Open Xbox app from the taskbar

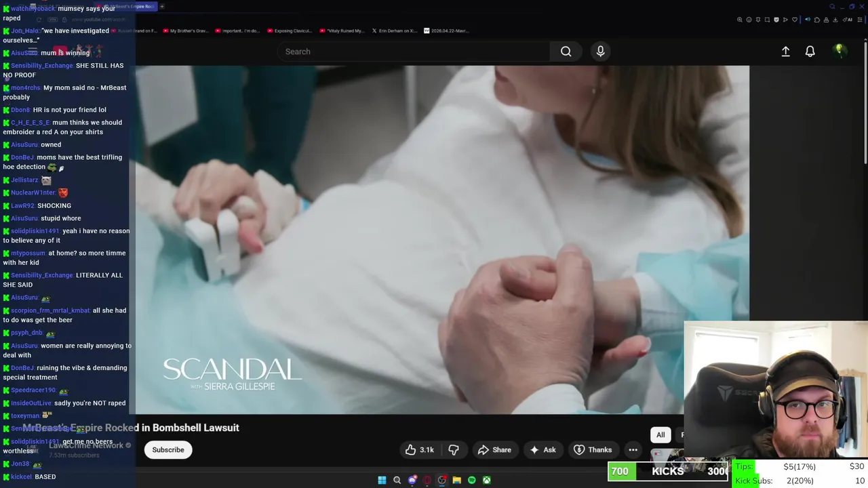[487, 480]
